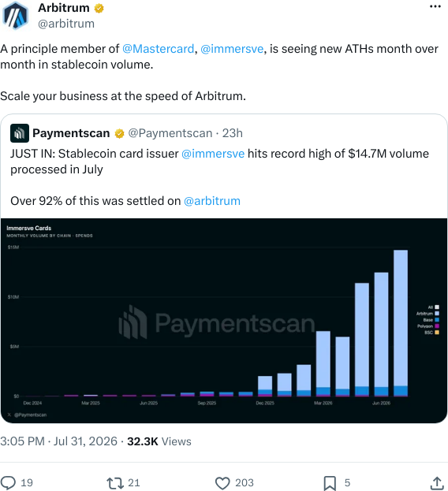Click Arbitrum's gold verified badge

pos(99,9)
